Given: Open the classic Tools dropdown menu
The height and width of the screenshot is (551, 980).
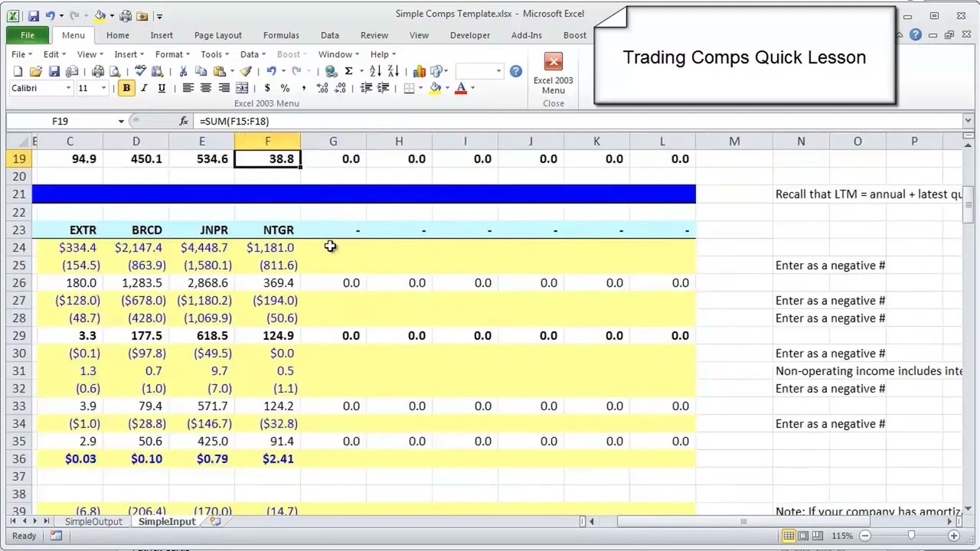Looking at the screenshot, I should pyautogui.click(x=214, y=54).
